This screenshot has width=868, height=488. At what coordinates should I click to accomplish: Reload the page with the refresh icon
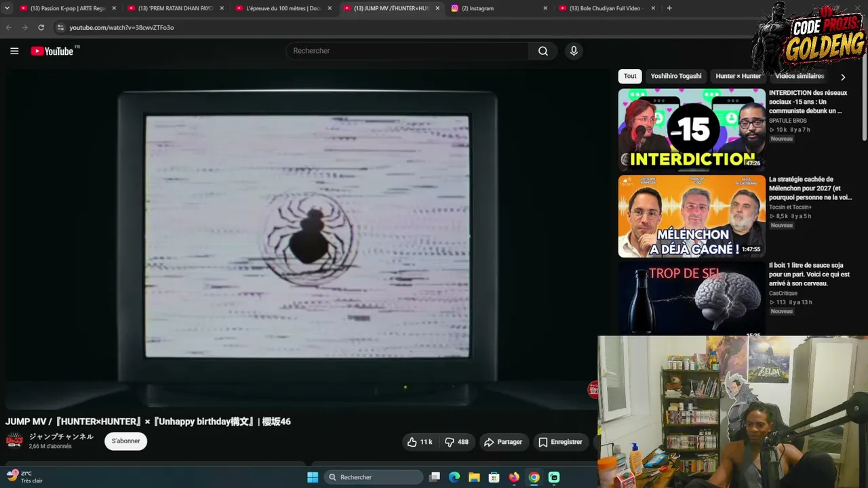pos(41,27)
